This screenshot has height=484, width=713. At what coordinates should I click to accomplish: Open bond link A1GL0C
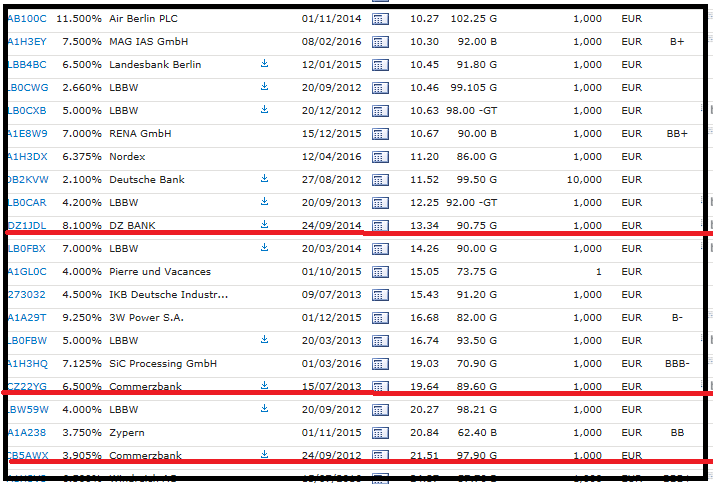coord(27,272)
